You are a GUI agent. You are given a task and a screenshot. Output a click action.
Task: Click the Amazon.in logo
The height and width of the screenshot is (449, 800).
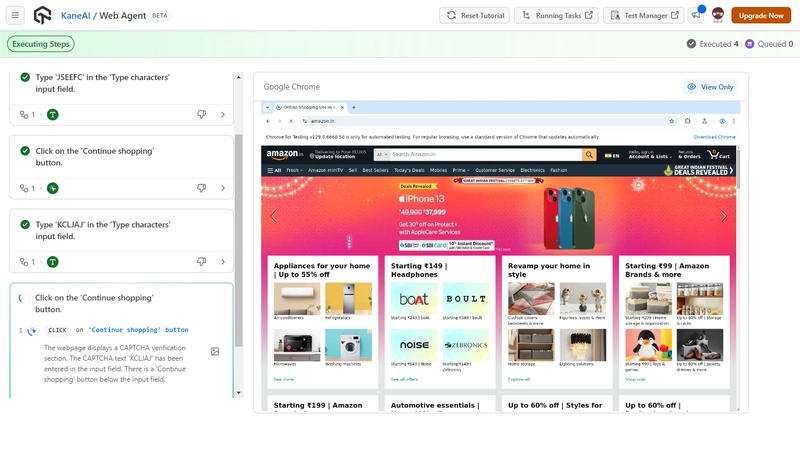click(284, 154)
